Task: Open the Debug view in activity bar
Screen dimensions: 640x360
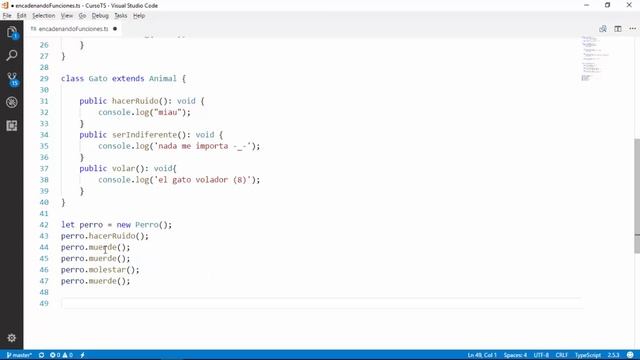Action: tap(12, 102)
